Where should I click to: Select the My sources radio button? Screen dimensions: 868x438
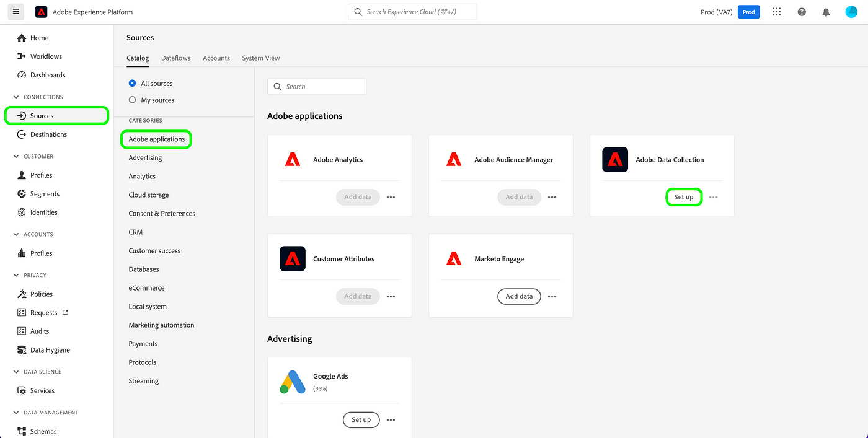pyautogui.click(x=132, y=100)
